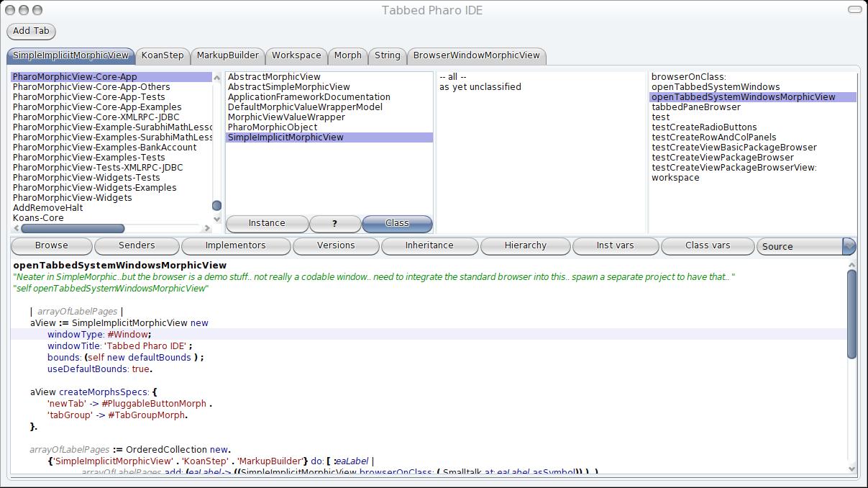Toggle the Class side button
This screenshot has width=868, height=488.
pos(397,223)
